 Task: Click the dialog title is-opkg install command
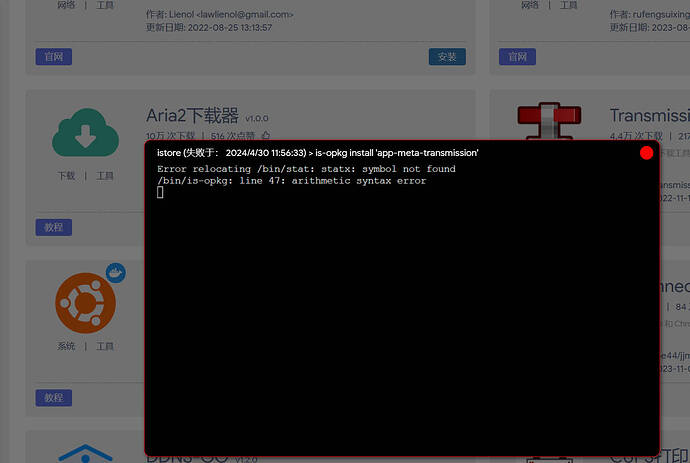tap(396, 153)
